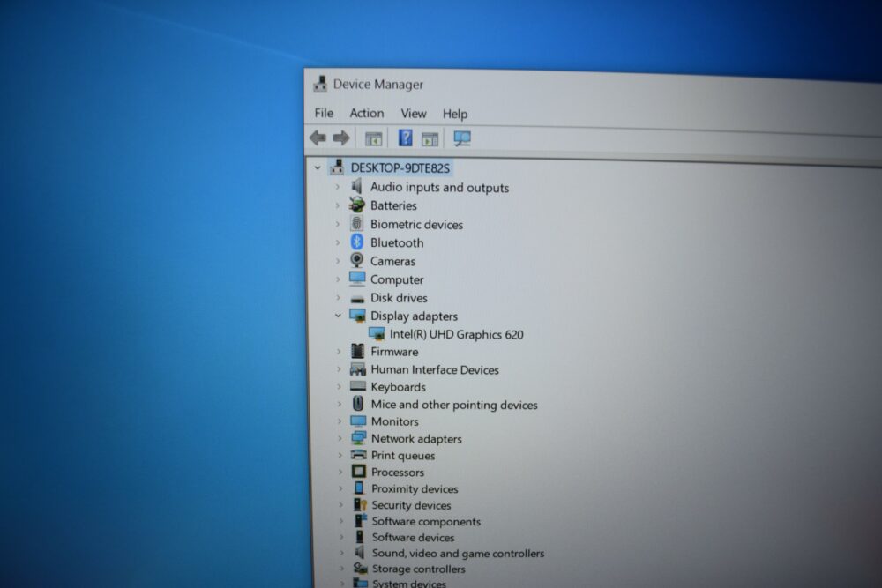Image resolution: width=882 pixels, height=588 pixels.
Task: Open the View menu
Action: point(414,114)
